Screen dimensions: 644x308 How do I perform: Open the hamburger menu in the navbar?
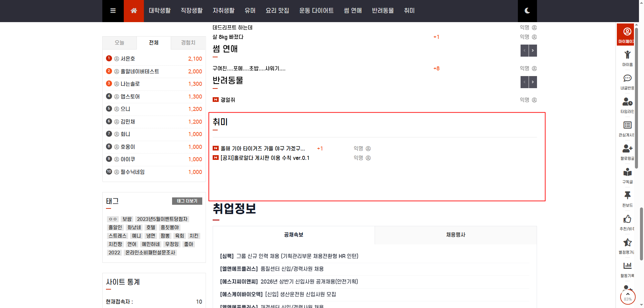click(x=113, y=11)
